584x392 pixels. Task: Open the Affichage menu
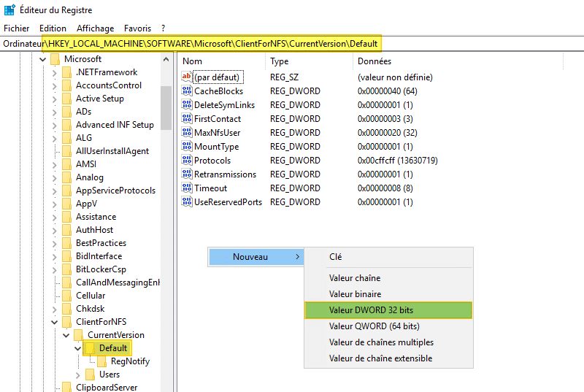pos(96,28)
